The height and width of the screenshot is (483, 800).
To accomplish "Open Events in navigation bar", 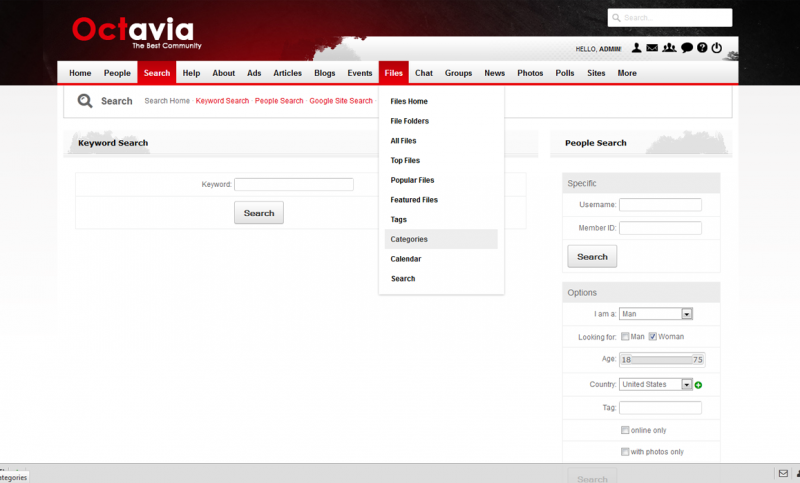I will pos(360,73).
